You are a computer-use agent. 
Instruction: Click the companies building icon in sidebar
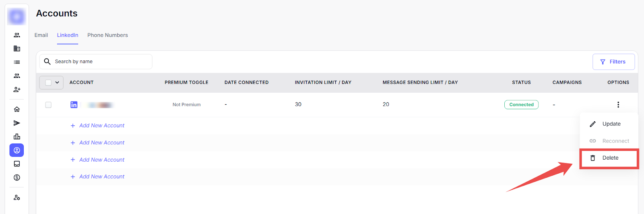[x=17, y=49]
